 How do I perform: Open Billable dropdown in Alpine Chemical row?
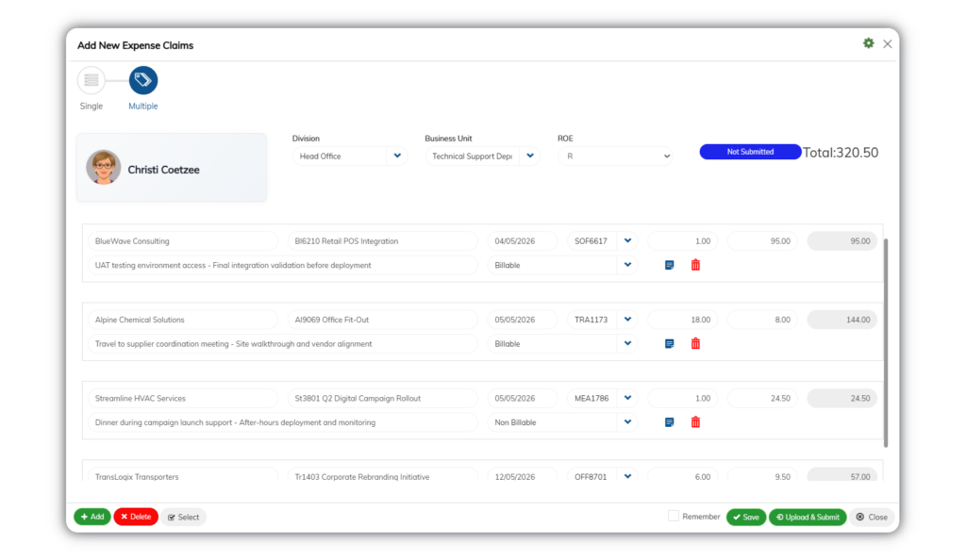[627, 343]
